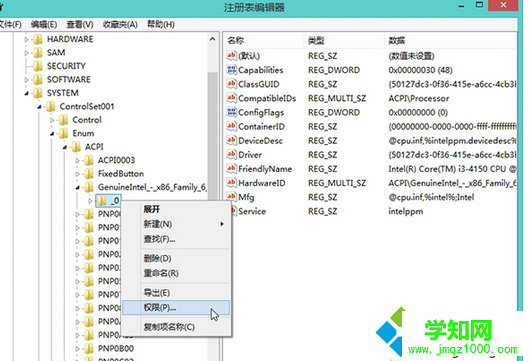Viewport: 529px width, 361px height.
Task: Expand the PNP0B00 key
Action: coord(78,349)
